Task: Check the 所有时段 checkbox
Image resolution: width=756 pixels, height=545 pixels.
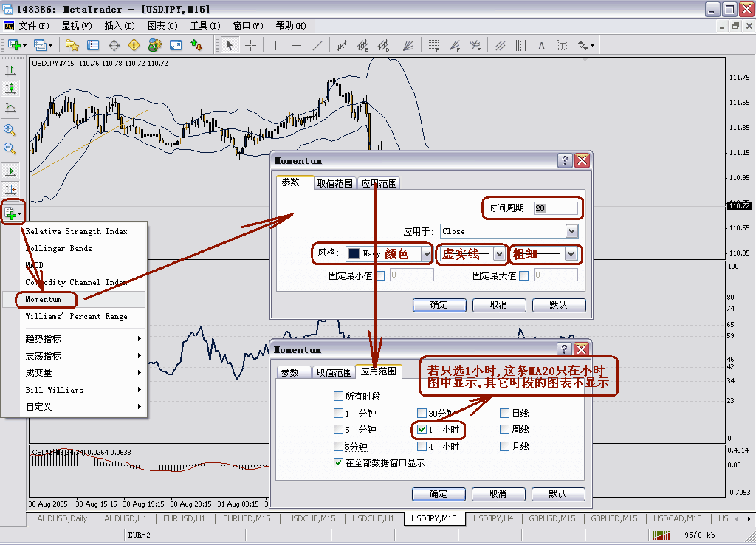Action: (338, 396)
